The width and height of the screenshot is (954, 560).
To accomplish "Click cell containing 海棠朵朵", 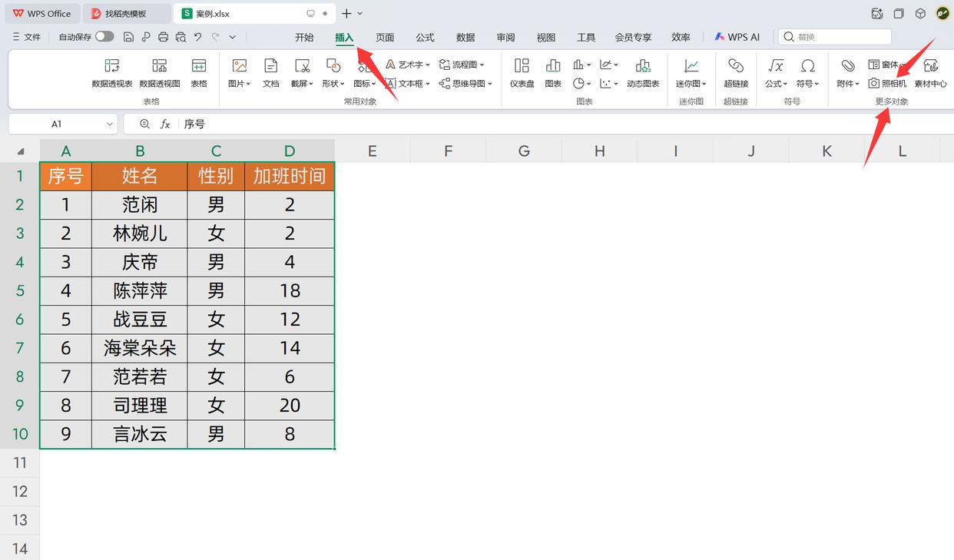I will tap(140, 348).
